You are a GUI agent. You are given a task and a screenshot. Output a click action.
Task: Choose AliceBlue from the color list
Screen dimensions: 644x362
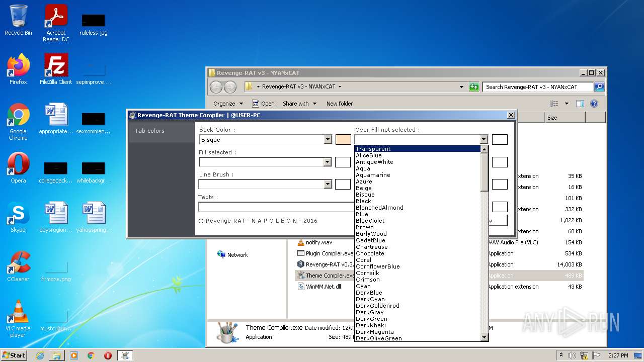tap(418, 155)
